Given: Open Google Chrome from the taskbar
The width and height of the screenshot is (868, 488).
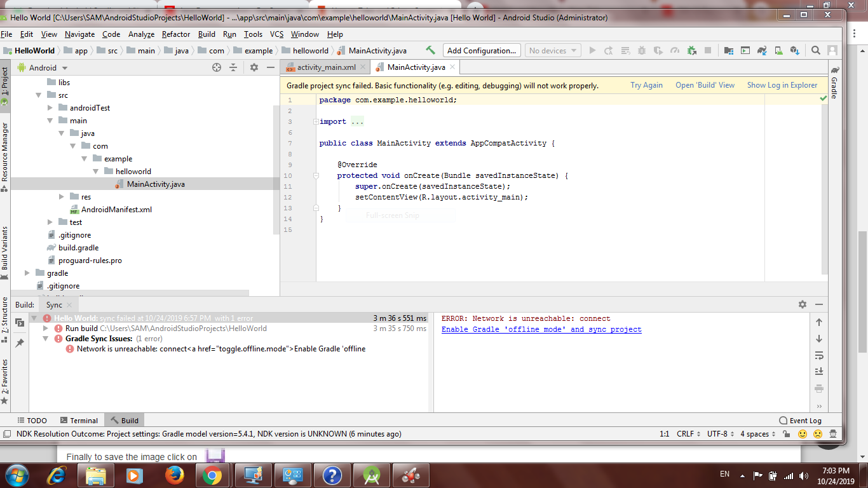Looking at the screenshot, I should 212,475.
